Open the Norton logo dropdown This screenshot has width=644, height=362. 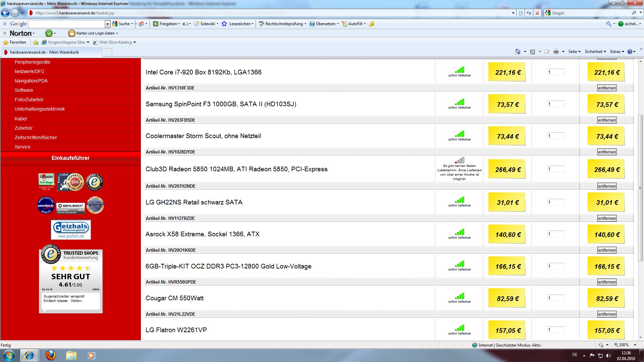(22, 33)
